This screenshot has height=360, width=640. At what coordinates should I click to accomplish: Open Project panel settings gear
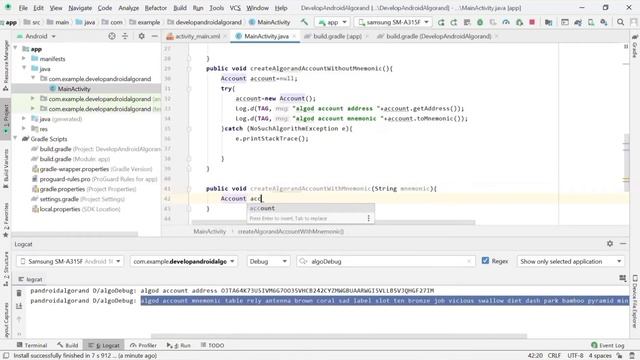point(141,36)
